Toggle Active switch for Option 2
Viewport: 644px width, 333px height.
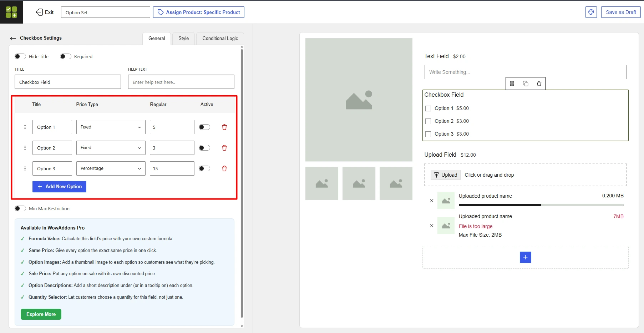coord(204,148)
